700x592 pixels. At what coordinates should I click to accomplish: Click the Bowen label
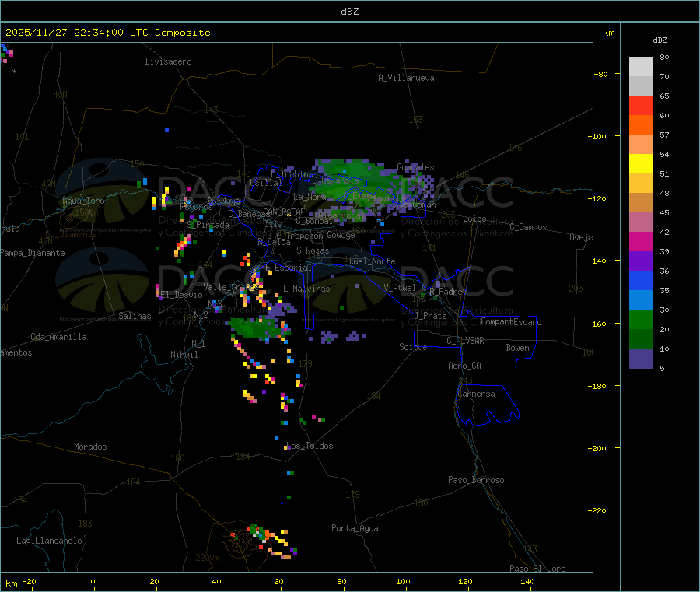tap(518, 348)
